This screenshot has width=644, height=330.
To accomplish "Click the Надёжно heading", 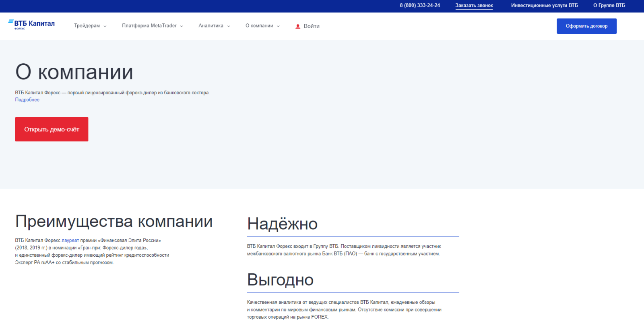I will (283, 224).
